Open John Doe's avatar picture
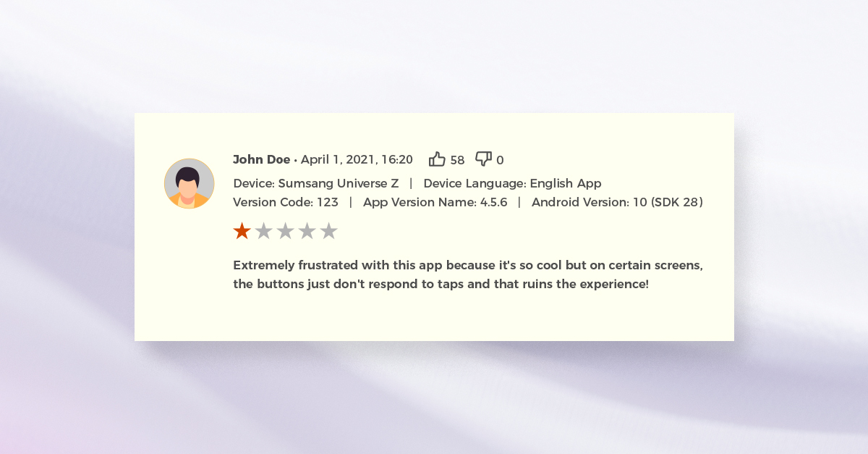Viewport: 868px width, 454px height. [189, 184]
